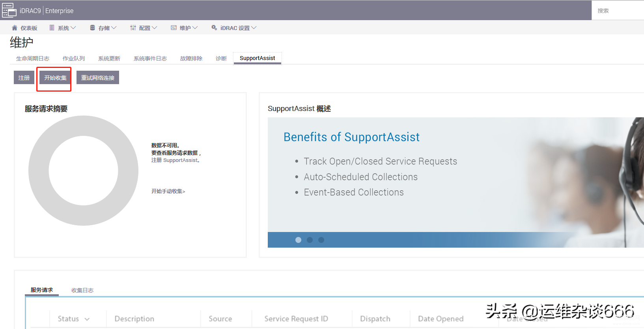Screen dimensions: 644x329
Task: Click the 数据不可用 message text
Action: point(166,145)
